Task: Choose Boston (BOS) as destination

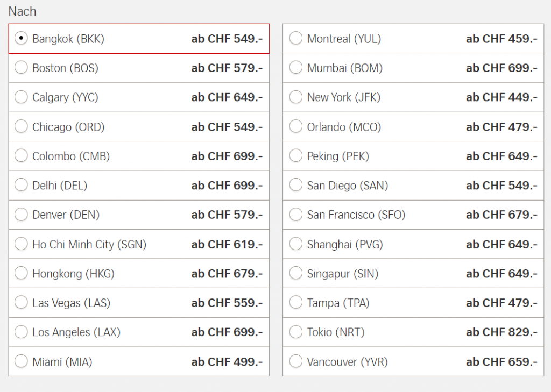Action: [21, 68]
